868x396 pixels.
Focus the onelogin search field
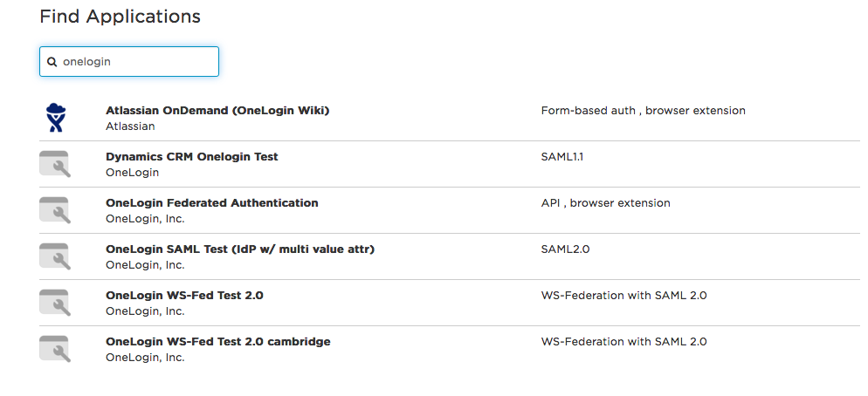135,62
